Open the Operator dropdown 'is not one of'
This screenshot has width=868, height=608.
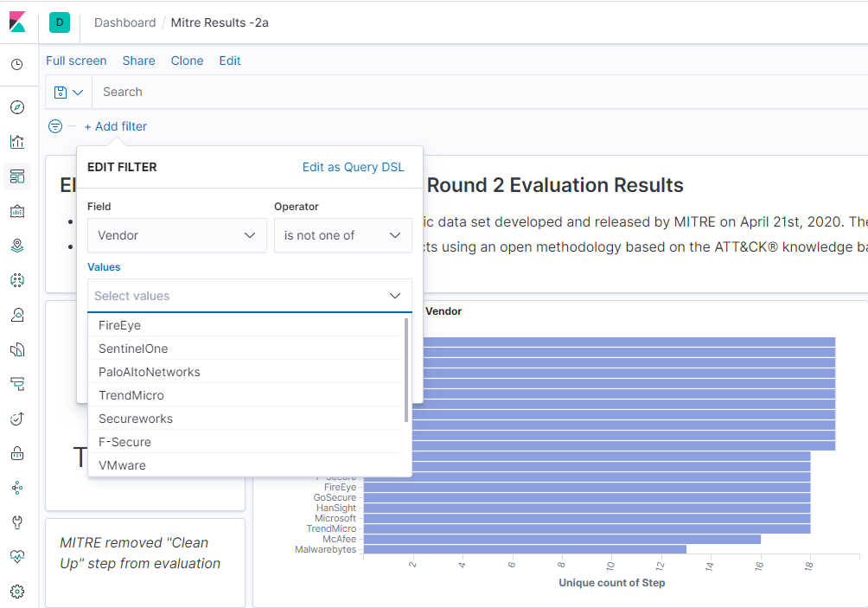click(342, 235)
